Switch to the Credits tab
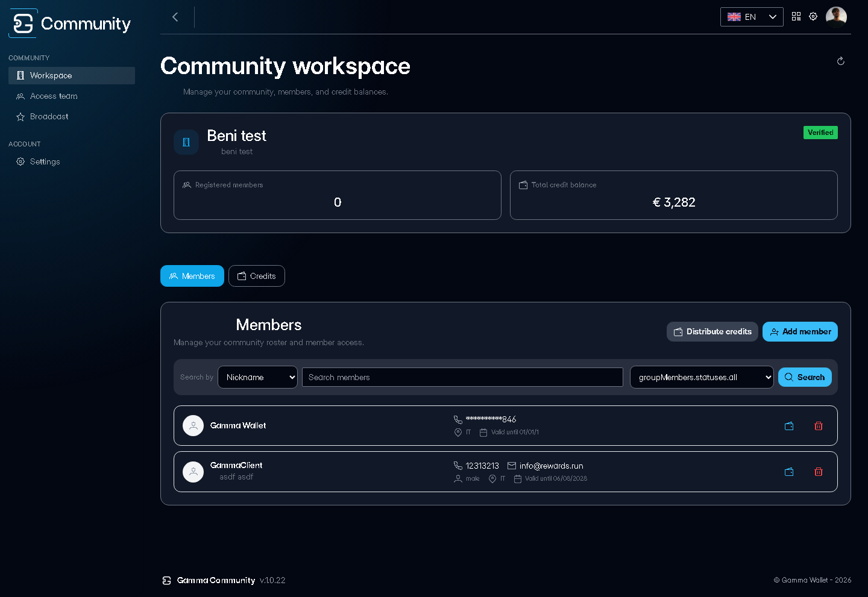868x597 pixels. [257, 276]
